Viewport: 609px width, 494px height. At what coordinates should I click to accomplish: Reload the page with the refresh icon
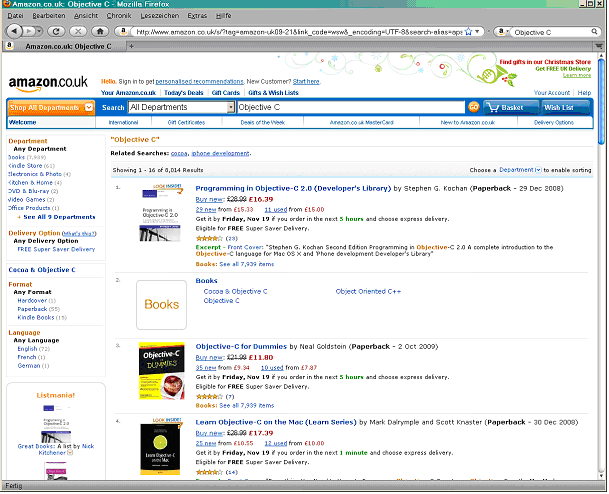[56, 31]
